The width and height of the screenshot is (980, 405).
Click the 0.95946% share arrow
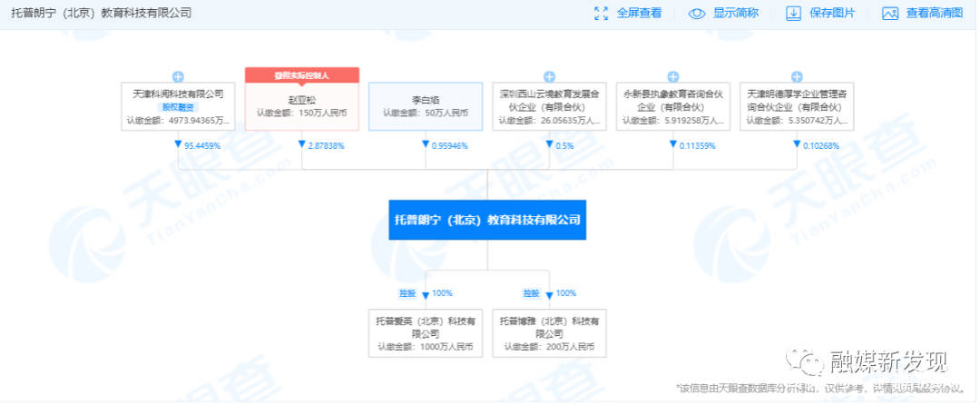coord(426,144)
